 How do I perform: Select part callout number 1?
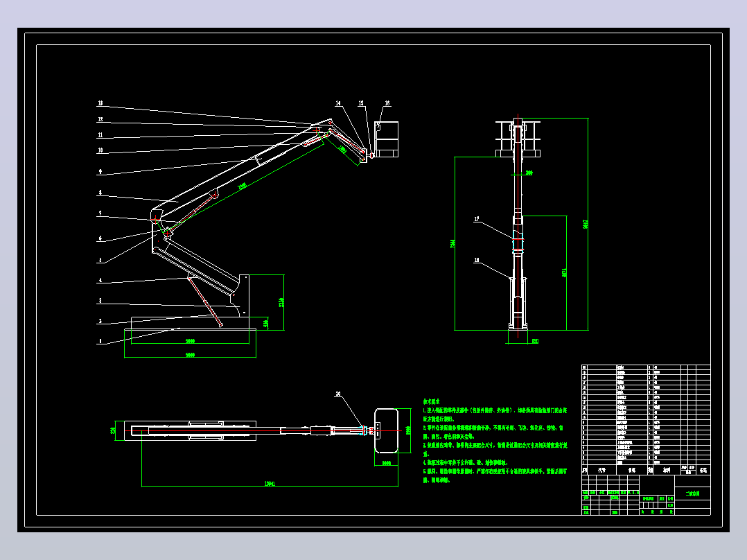tap(100, 341)
